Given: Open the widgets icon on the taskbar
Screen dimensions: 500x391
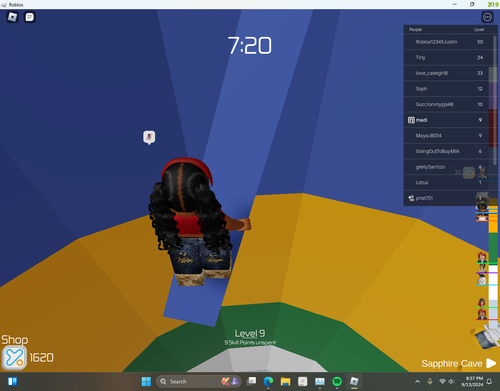Looking at the screenshot, I should [x=13, y=381].
